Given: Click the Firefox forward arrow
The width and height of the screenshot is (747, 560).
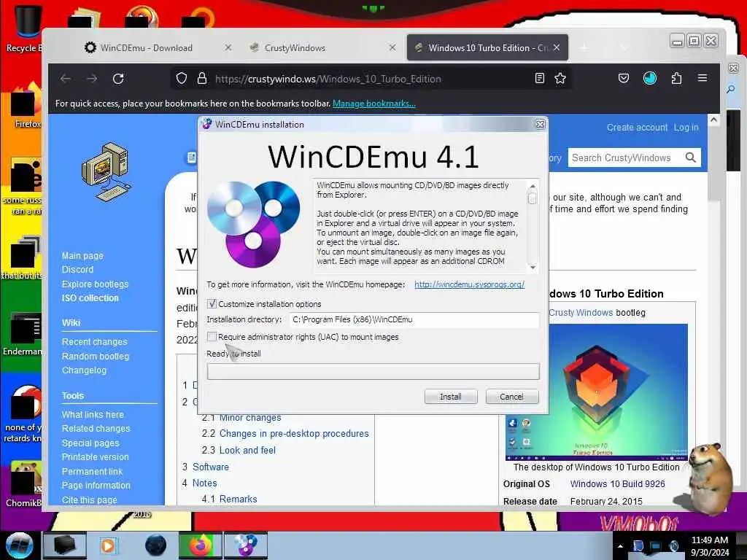Looking at the screenshot, I should [92, 79].
